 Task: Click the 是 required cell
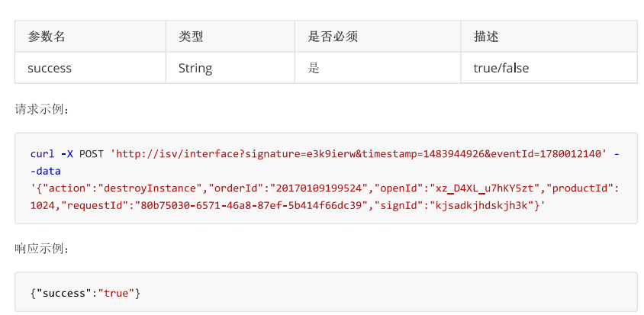coord(378,68)
